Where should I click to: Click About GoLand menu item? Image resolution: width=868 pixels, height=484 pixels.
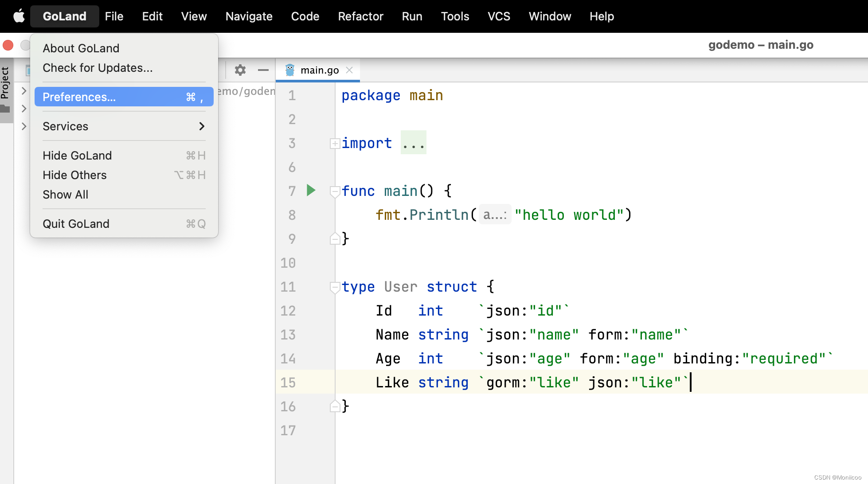click(81, 48)
